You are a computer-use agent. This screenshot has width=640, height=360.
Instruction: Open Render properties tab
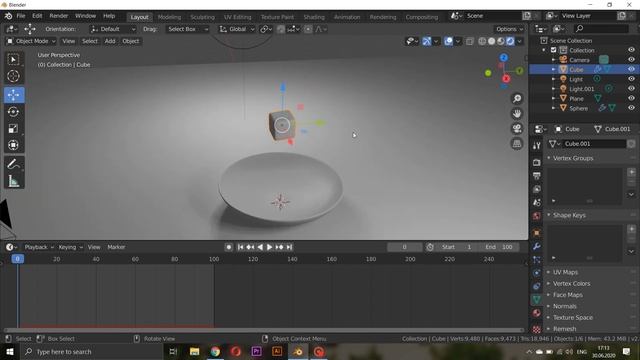tap(537, 162)
